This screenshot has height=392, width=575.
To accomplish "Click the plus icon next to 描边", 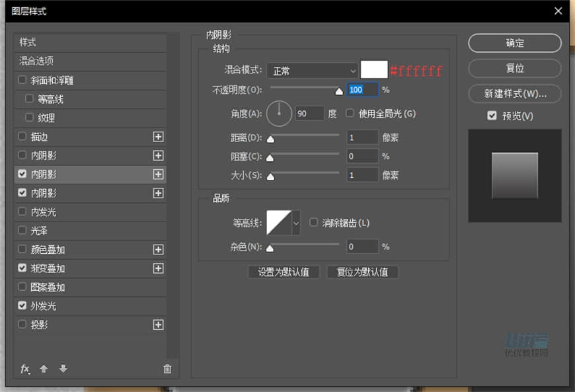I will click(x=159, y=137).
